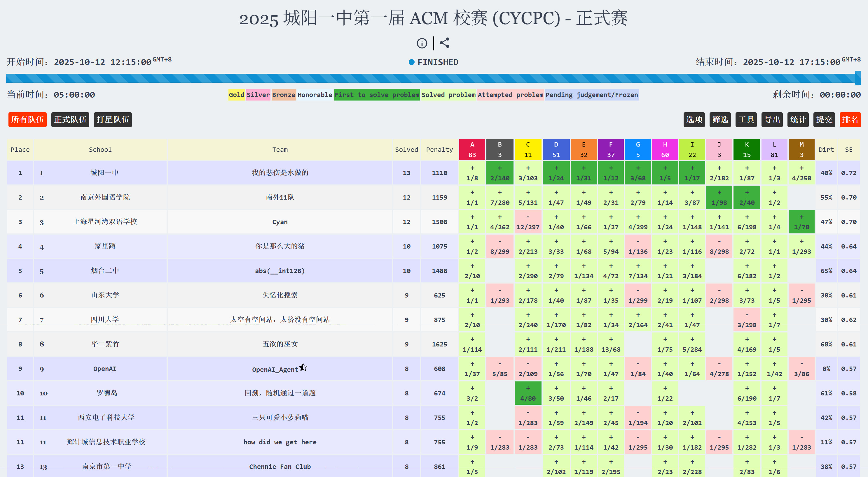Click the star icon beside OpenAI_Agent
Image resolution: width=868 pixels, height=477 pixels.
point(303,367)
